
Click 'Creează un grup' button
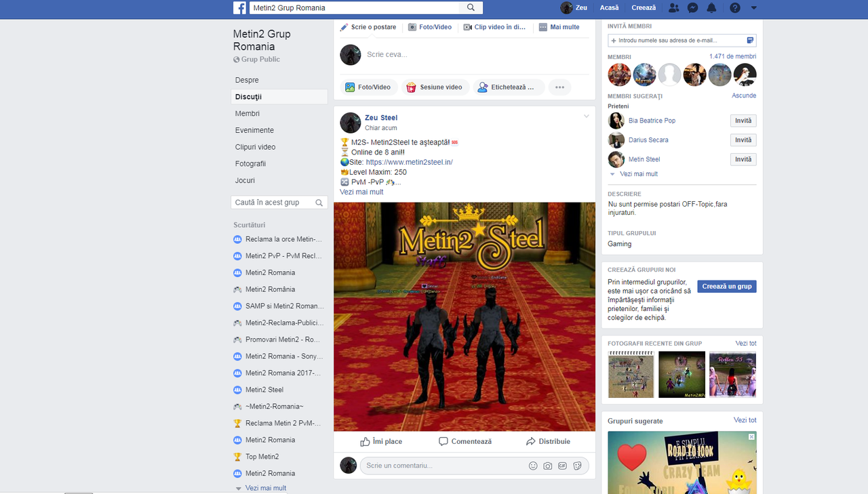(727, 287)
